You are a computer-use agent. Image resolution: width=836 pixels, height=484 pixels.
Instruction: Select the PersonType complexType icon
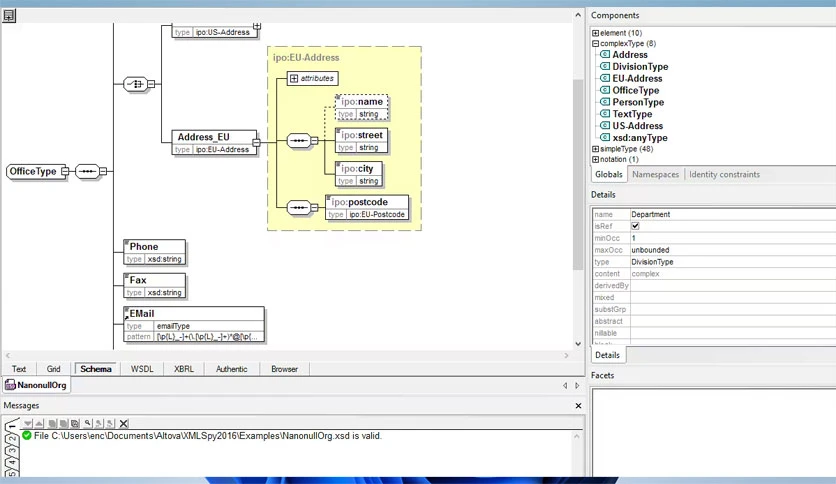point(605,102)
